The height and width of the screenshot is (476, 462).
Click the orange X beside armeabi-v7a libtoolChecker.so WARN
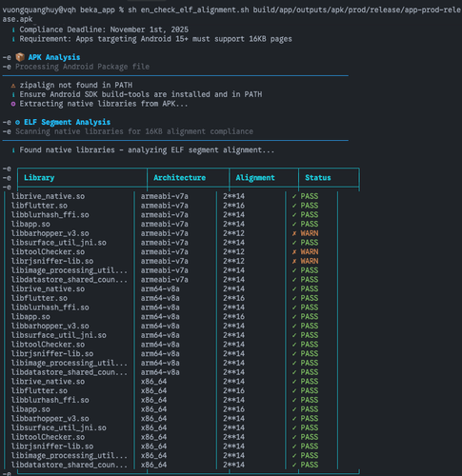tap(294, 252)
